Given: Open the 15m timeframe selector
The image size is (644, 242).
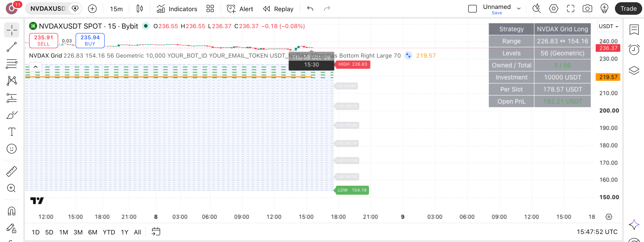Looking at the screenshot, I should [116, 9].
